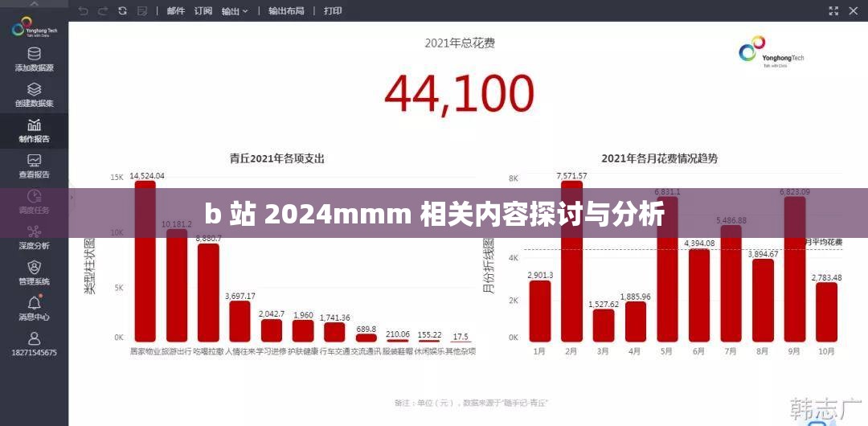This screenshot has width=868, height=426.
Task: Open the 输出布局 toolbar item
Action: (286, 10)
